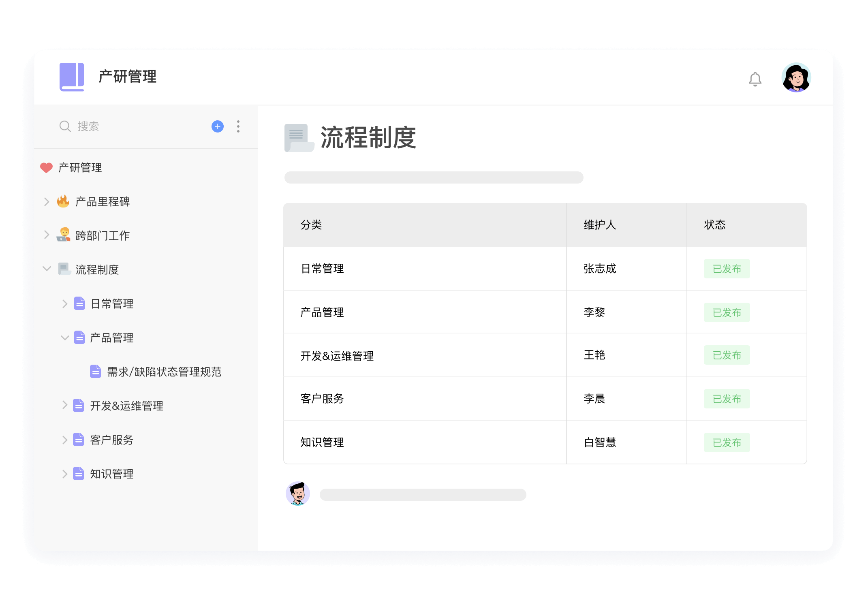Click the red heart icon beside 产研管理
868x609 pixels.
tap(47, 167)
